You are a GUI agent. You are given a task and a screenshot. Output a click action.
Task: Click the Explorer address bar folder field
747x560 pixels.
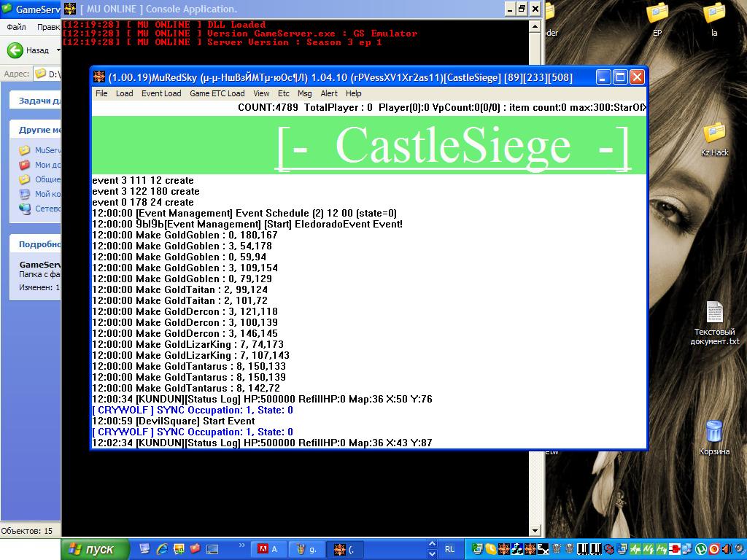[47, 74]
